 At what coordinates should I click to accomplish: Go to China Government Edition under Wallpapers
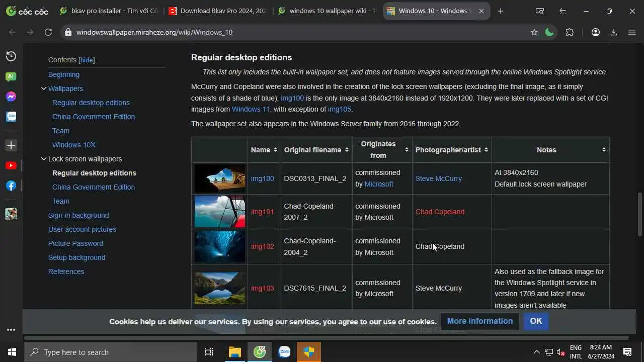coord(94,117)
